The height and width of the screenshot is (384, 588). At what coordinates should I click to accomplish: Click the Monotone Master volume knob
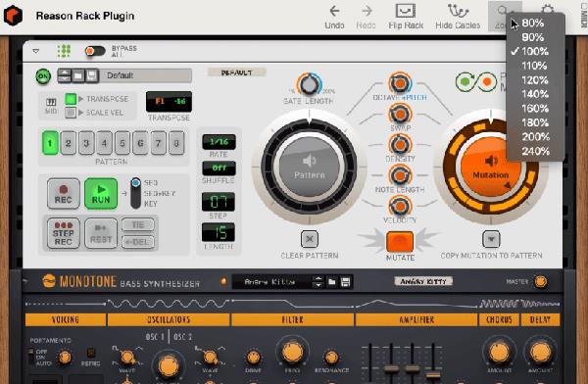coord(540,281)
